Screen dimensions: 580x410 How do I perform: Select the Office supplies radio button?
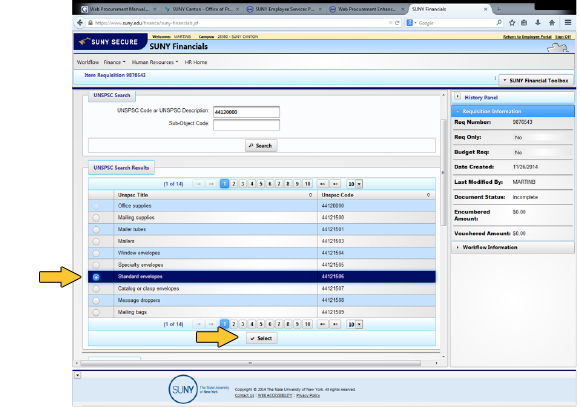click(x=96, y=206)
